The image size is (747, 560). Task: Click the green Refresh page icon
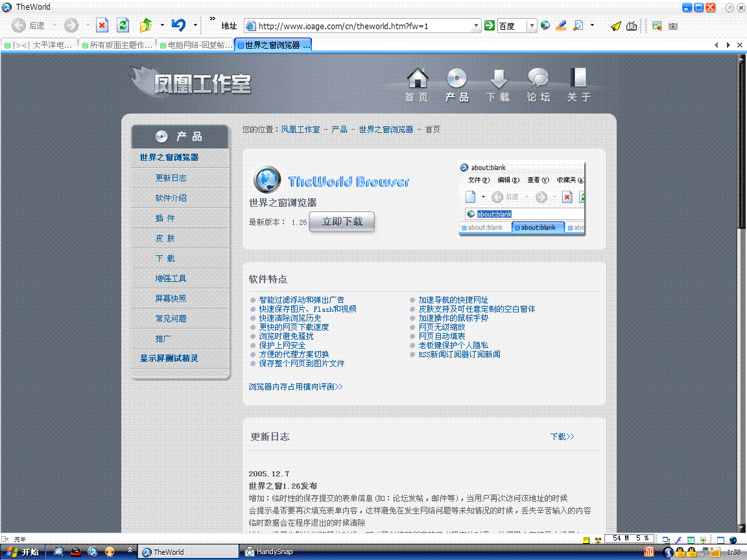[x=123, y=26]
